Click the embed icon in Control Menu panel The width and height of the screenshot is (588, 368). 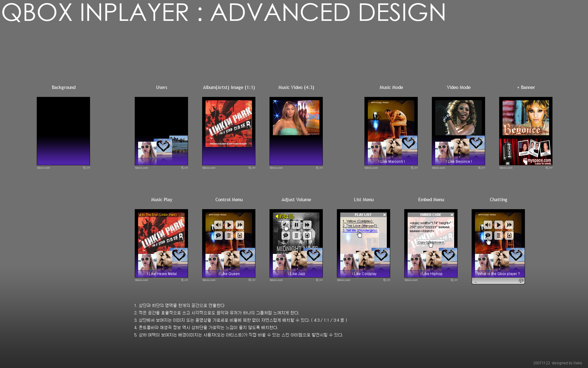point(240,236)
